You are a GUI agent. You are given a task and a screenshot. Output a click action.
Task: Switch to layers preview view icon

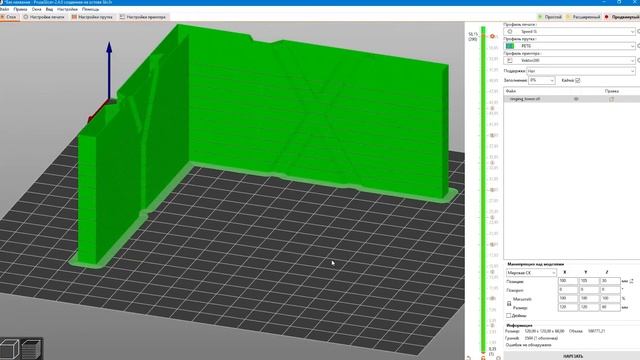[x=32, y=349]
